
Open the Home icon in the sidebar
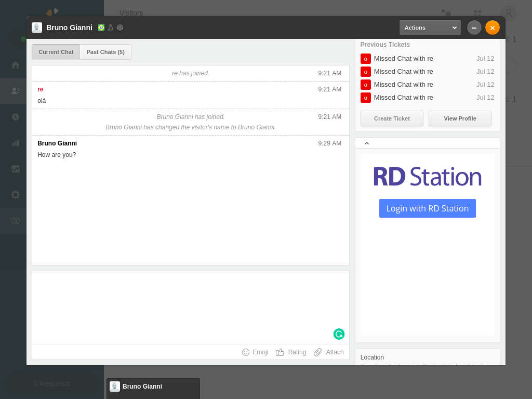tap(15, 65)
